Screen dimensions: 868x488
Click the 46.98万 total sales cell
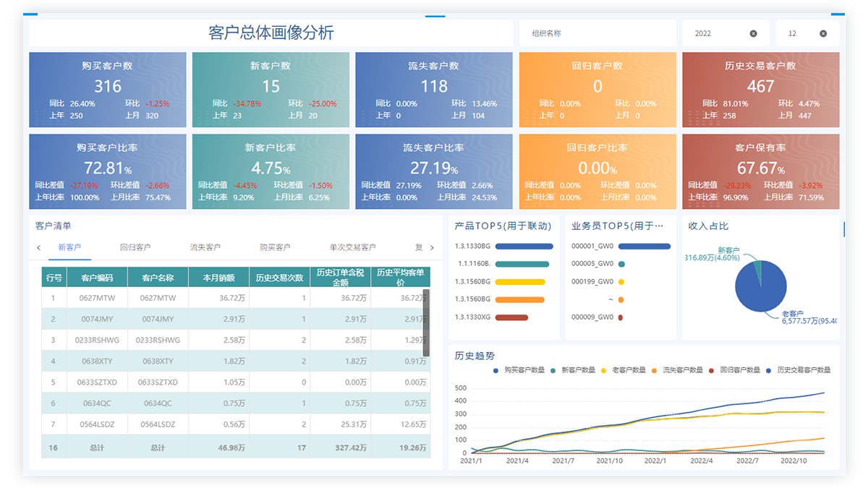[x=218, y=448]
